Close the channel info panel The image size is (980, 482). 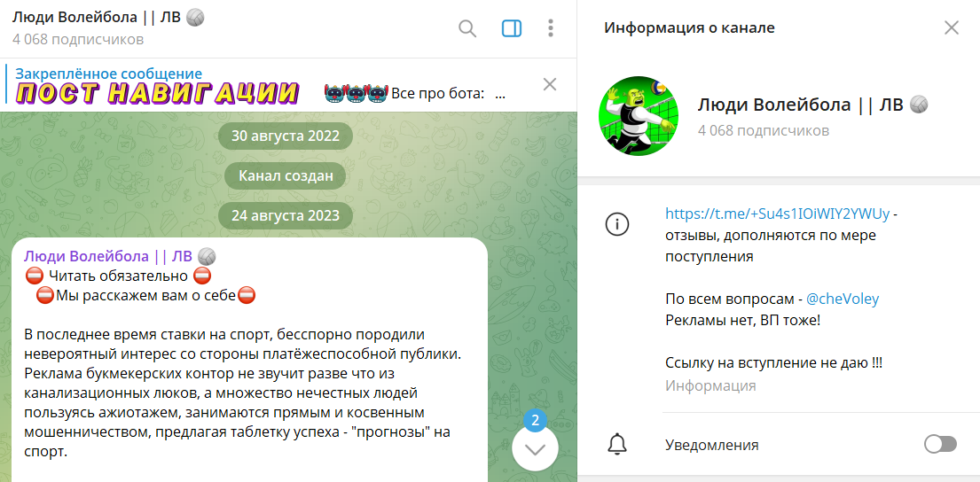click(952, 27)
